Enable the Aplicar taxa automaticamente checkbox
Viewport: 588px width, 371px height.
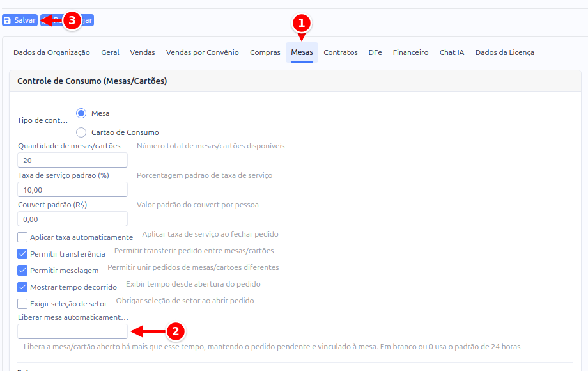click(x=22, y=237)
